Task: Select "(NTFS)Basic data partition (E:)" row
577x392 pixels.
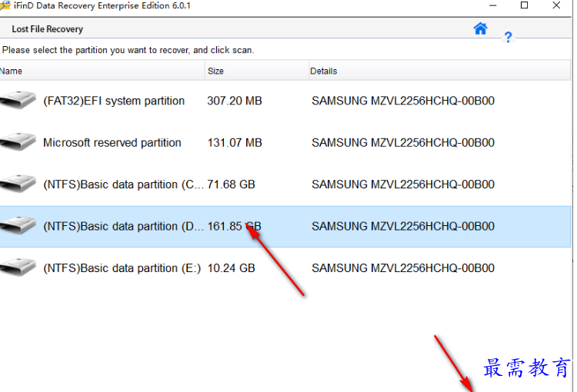Action: pyautogui.click(x=285, y=268)
